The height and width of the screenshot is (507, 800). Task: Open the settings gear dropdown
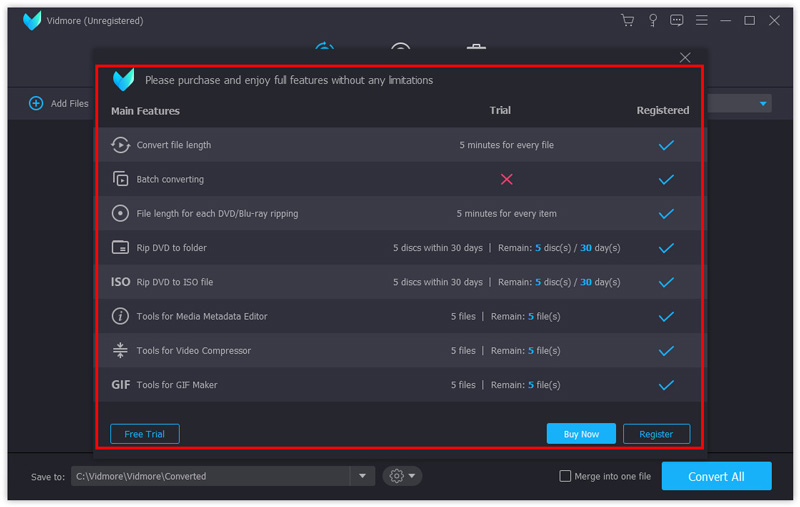402,476
